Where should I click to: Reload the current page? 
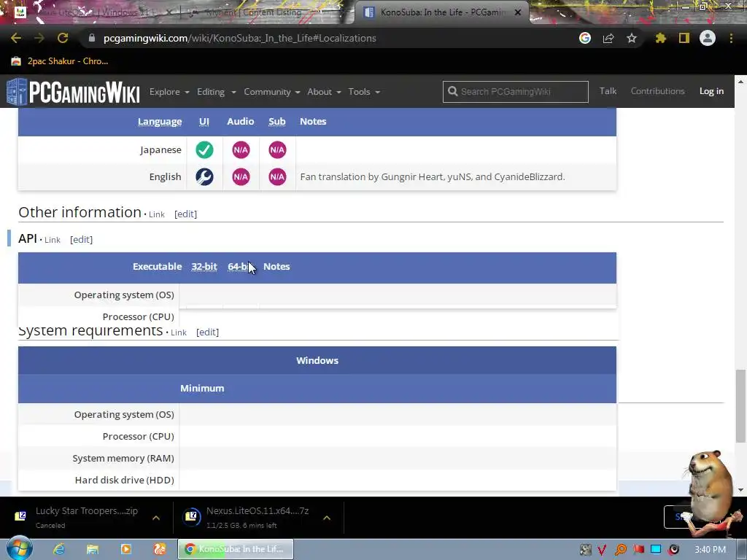(63, 38)
